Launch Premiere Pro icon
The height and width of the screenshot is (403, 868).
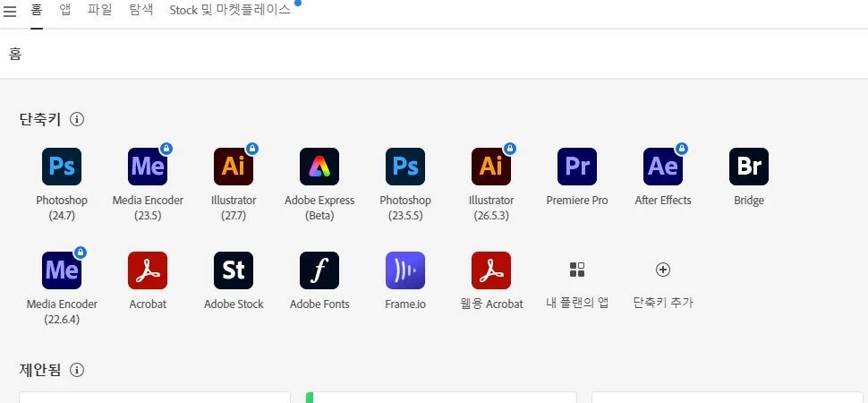pyautogui.click(x=577, y=167)
